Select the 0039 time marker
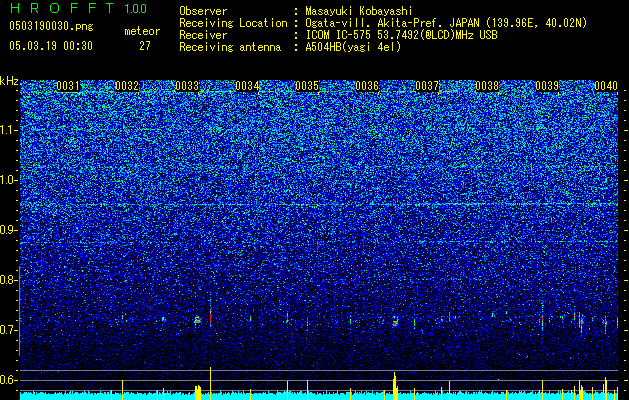 point(547,86)
